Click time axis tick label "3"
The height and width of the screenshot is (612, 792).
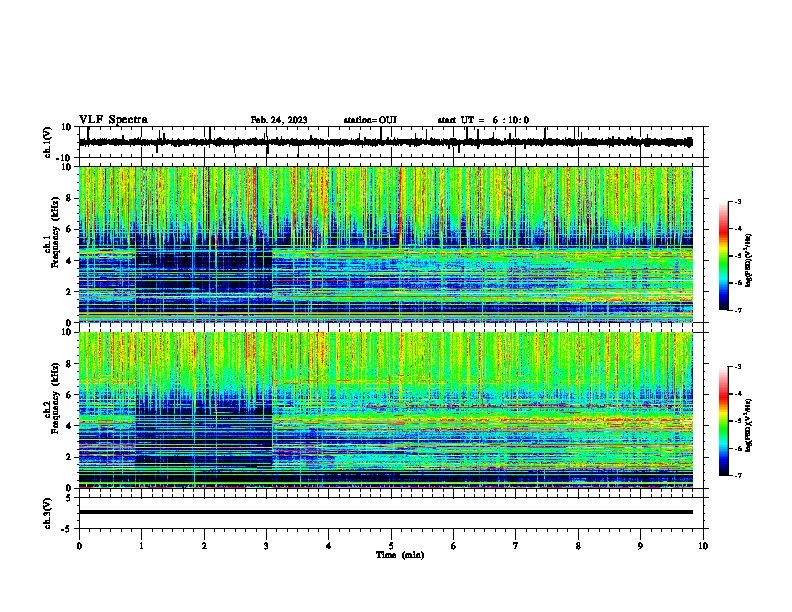pyautogui.click(x=266, y=546)
